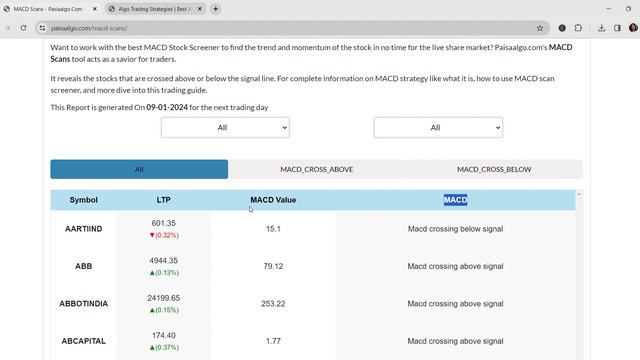Click LTP value 4944.35
This screenshot has height=360, width=640.
(x=164, y=260)
